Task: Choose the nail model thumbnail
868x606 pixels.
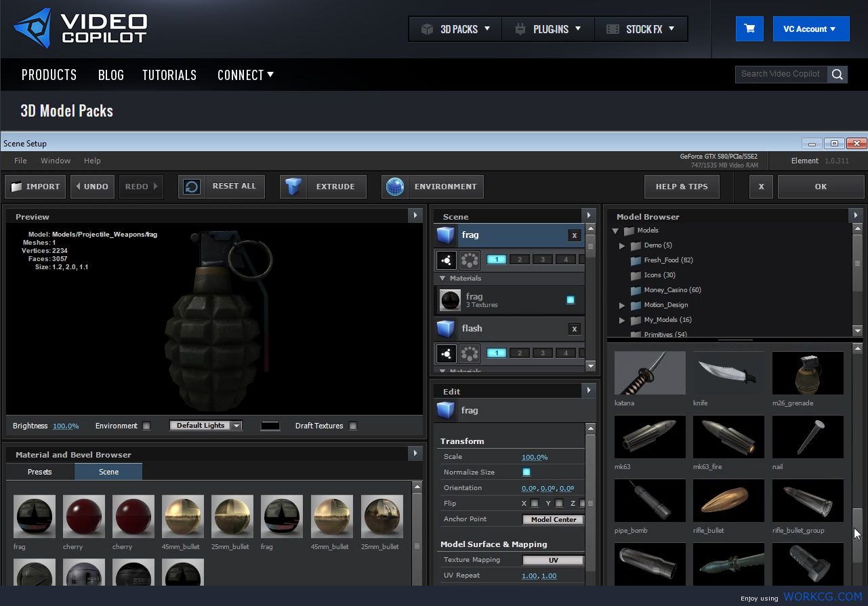Action: [x=808, y=437]
